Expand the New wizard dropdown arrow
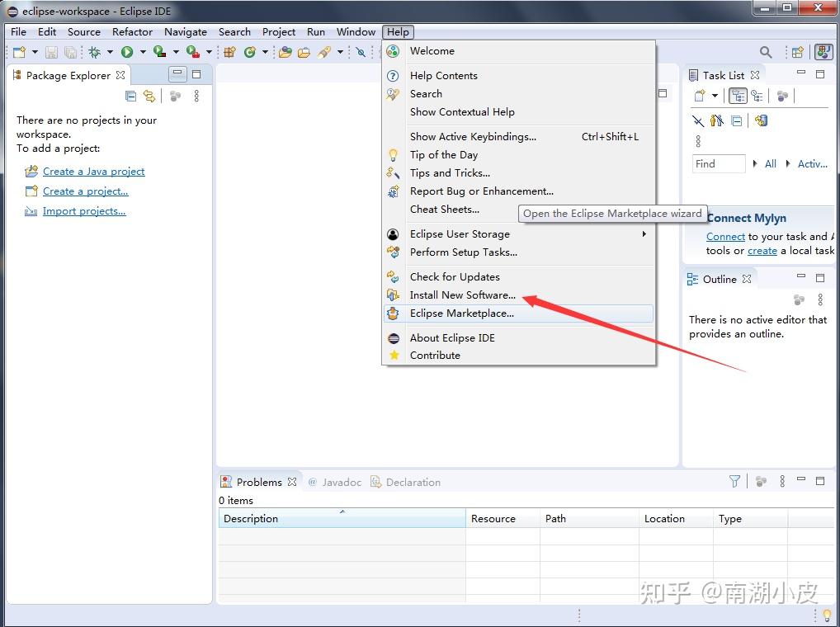 (x=35, y=52)
